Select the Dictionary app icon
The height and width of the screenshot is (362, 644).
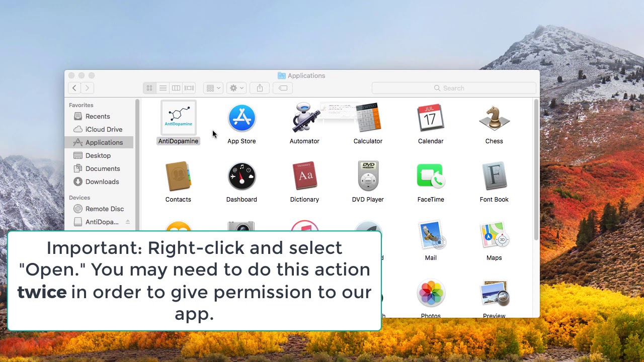304,176
